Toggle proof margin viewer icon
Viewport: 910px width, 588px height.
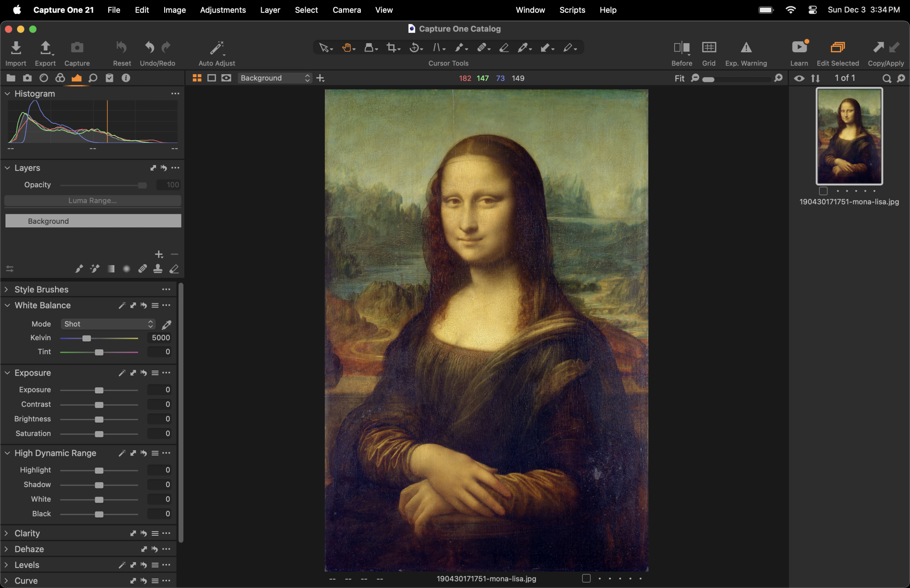tap(226, 78)
